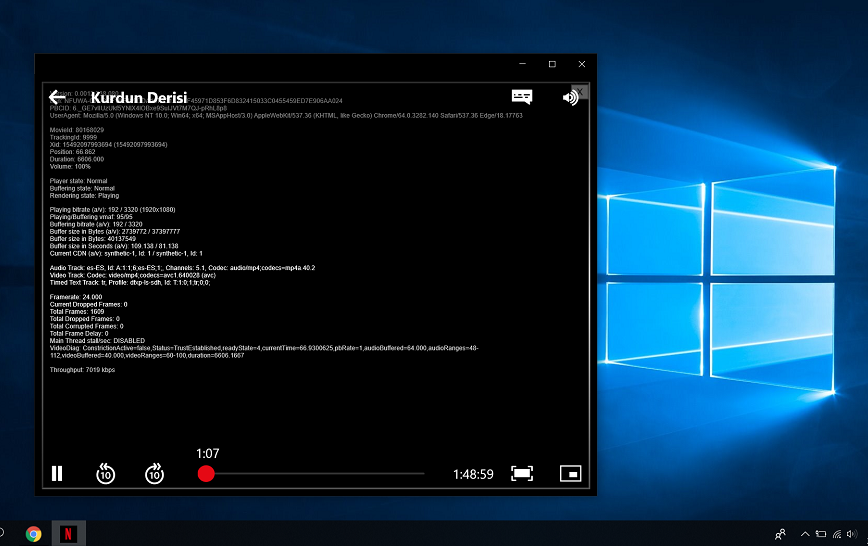The width and height of the screenshot is (868, 546).
Task: Close the debug stats overlay with X
Action: click(580, 91)
